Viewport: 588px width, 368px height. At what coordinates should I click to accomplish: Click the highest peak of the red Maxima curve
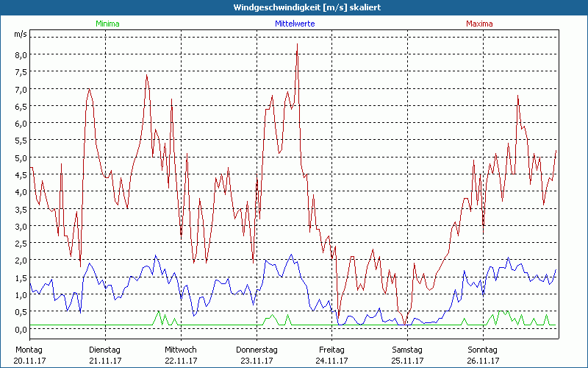(x=297, y=44)
